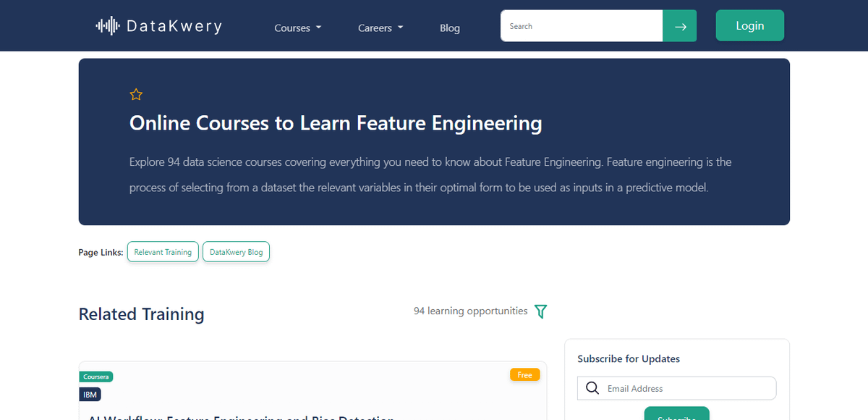Screen dimensions: 868x420
Task: Click the DataKwery waveform logo icon
Action: pos(108,27)
